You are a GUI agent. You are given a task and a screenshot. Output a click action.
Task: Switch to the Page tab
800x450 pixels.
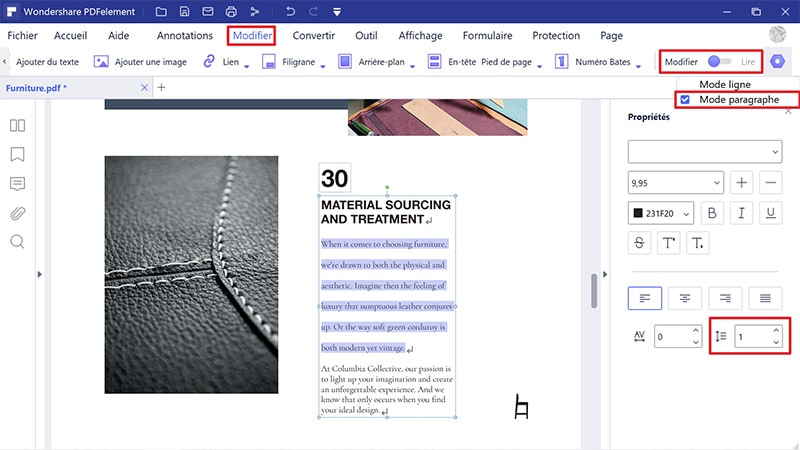pyautogui.click(x=611, y=35)
